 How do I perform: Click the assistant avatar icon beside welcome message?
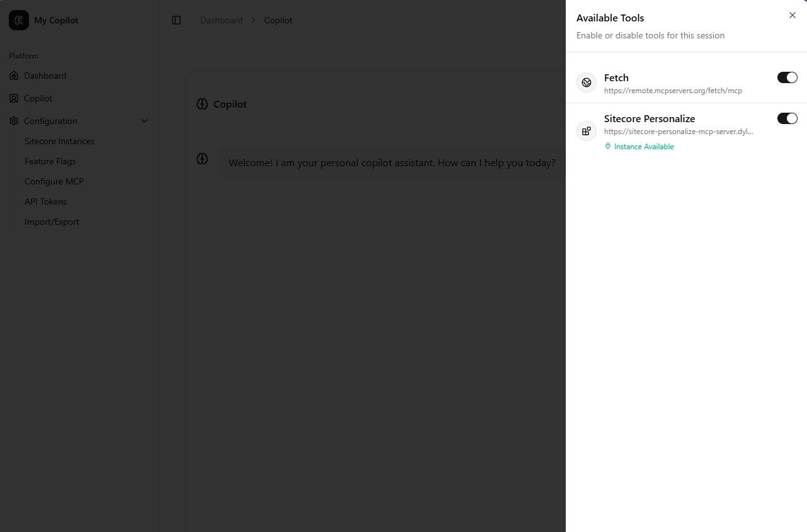202,159
